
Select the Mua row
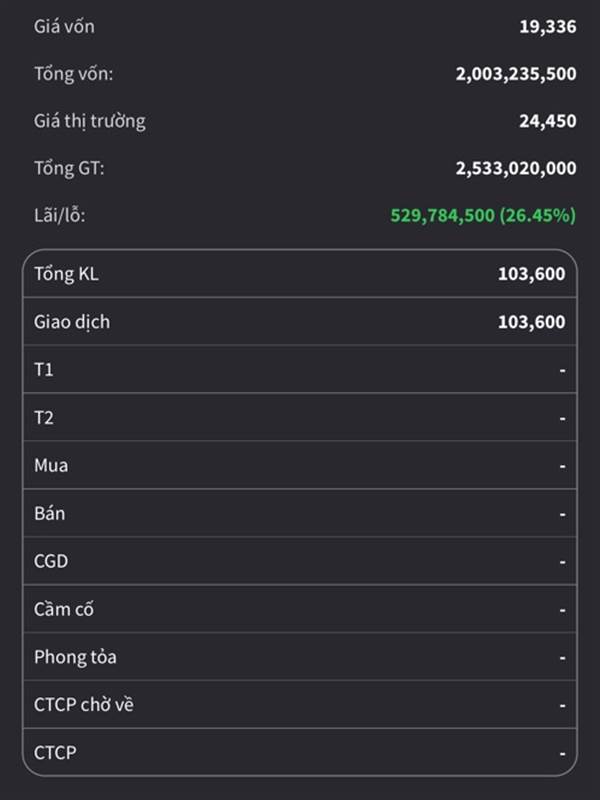click(300, 466)
